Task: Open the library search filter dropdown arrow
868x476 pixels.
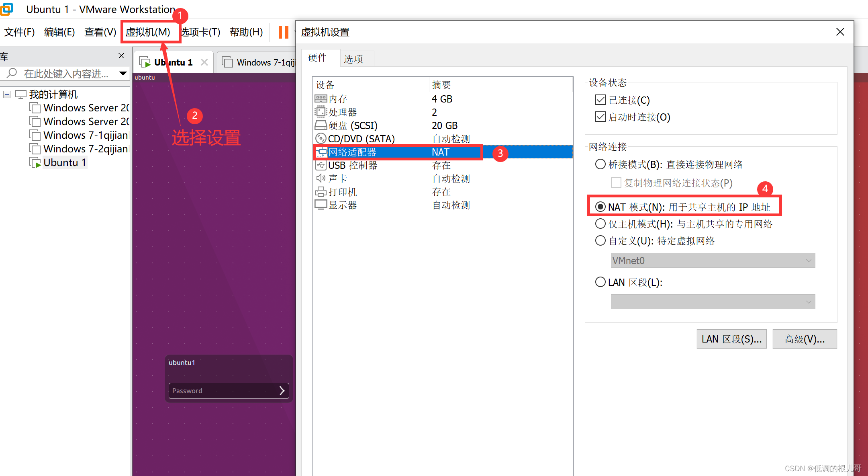Action: [123, 74]
